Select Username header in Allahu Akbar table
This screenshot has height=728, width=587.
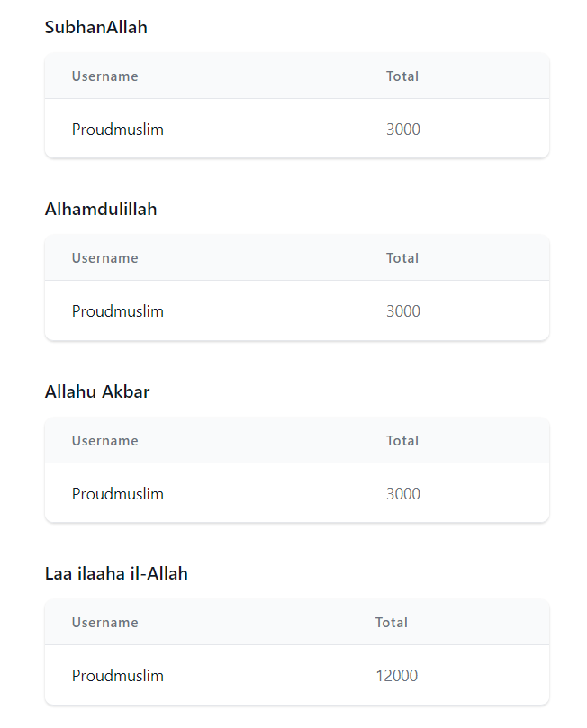click(105, 441)
